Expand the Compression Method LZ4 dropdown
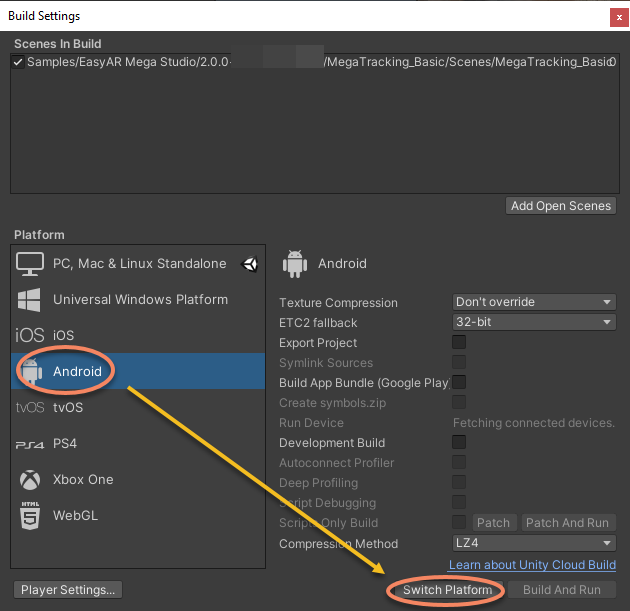 pyautogui.click(x=533, y=544)
